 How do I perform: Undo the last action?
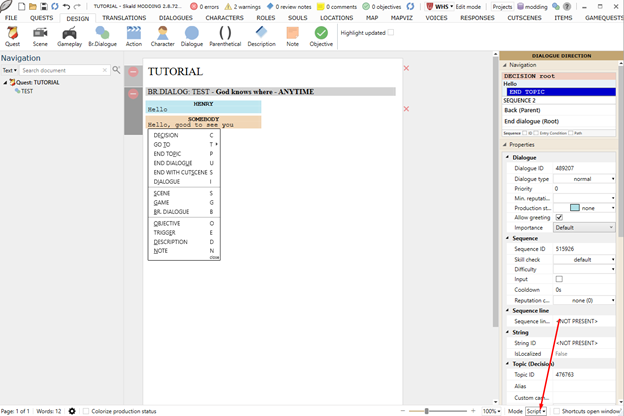pyautogui.click(x=66, y=6)
